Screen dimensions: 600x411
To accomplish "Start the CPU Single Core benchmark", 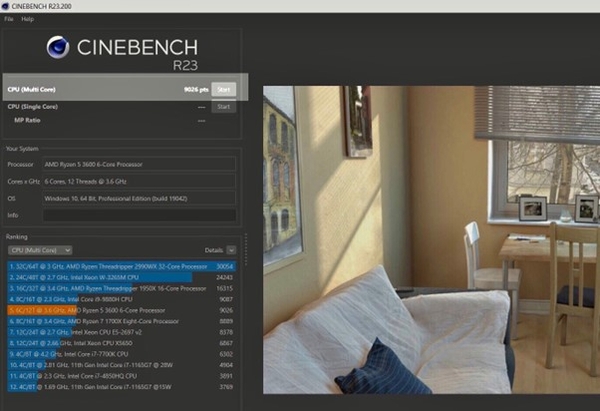I will coord(224,106).
